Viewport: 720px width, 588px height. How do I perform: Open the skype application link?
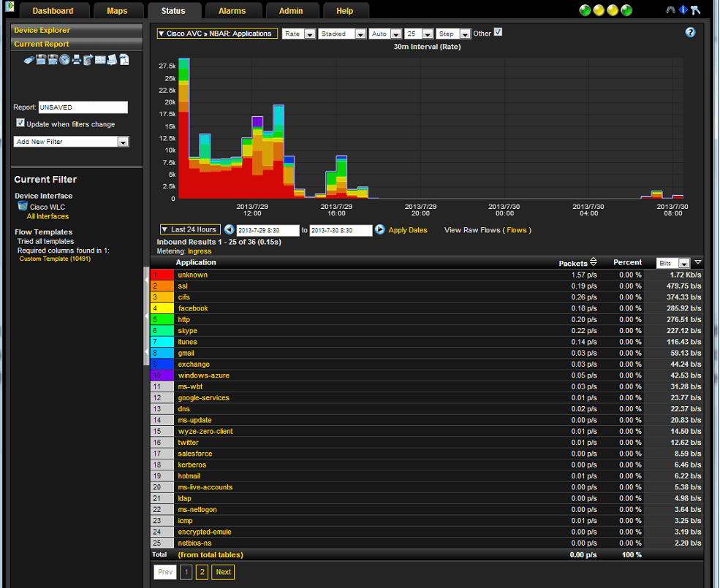click(x=187, y=331)
